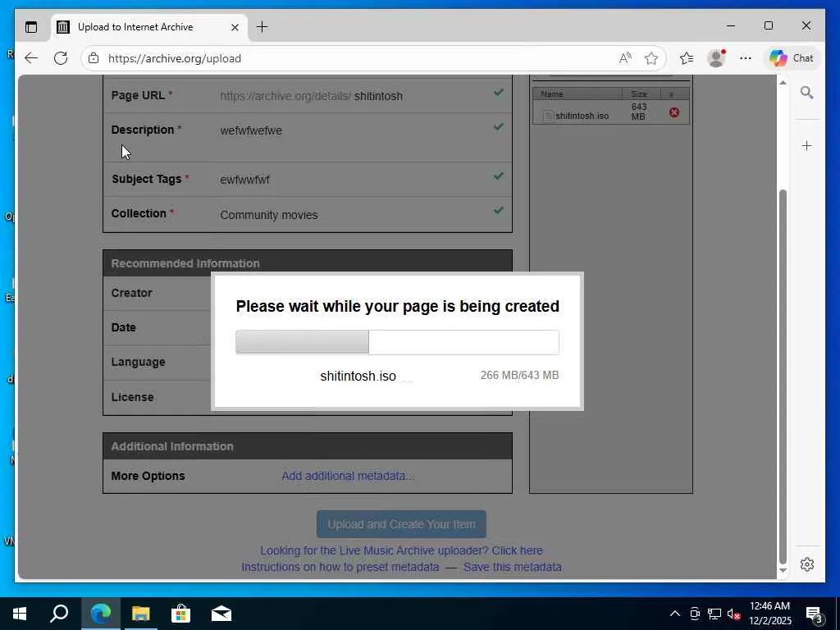This screenshot has width=840, height=630.
Task: Open the sidebar search icon
Action: click(807, 93)
